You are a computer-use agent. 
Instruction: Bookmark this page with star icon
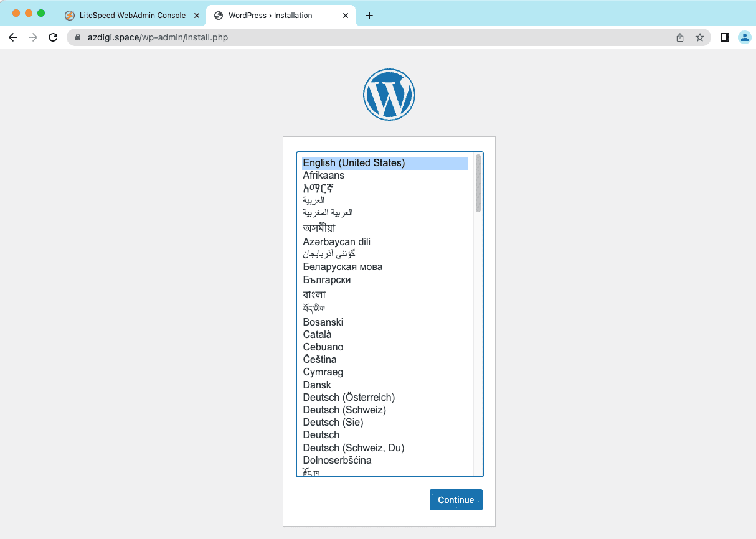click(699, 37)
